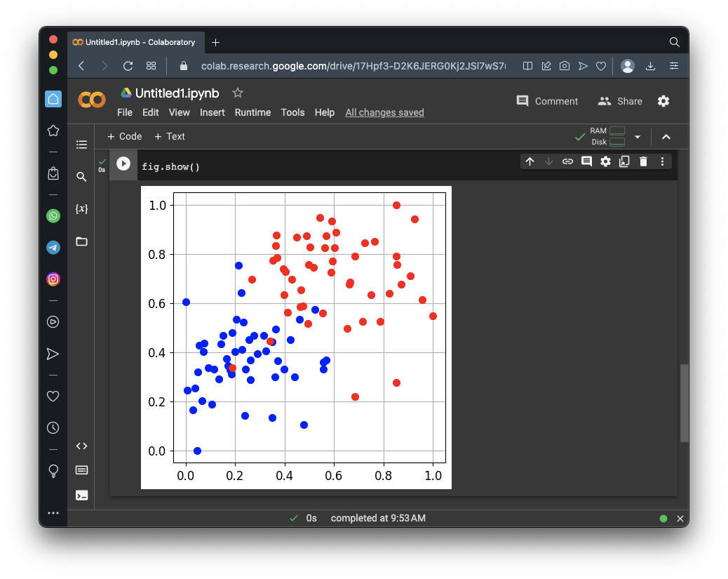
Task: Open the Easy Setup menu icon
Action: (674, 66)
